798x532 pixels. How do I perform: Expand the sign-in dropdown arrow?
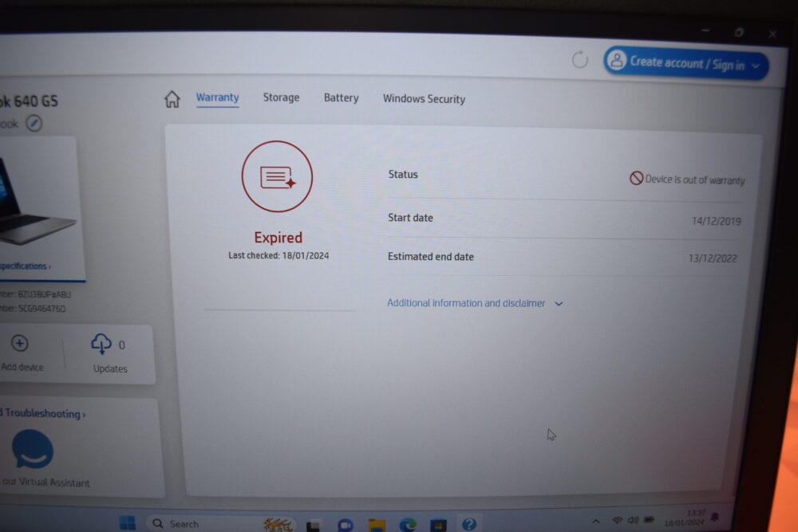click(x=756, y=66)
